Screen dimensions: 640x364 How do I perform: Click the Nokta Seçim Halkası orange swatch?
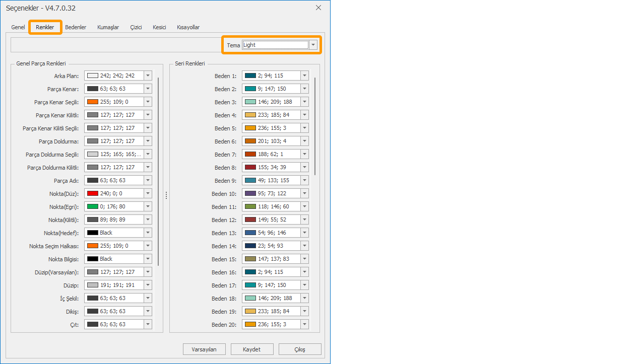(92, 246)
